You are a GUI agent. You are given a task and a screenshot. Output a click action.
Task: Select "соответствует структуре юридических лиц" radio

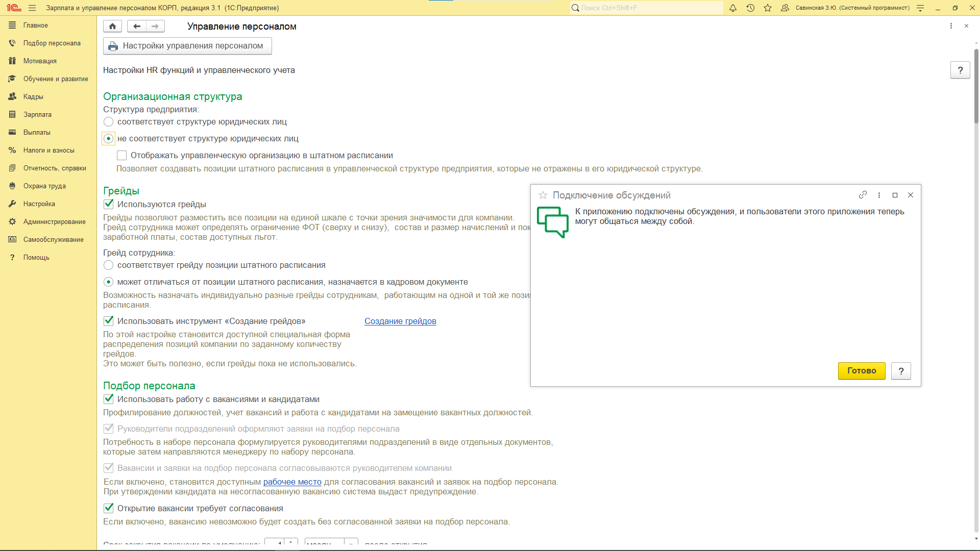tap(109, 122)
